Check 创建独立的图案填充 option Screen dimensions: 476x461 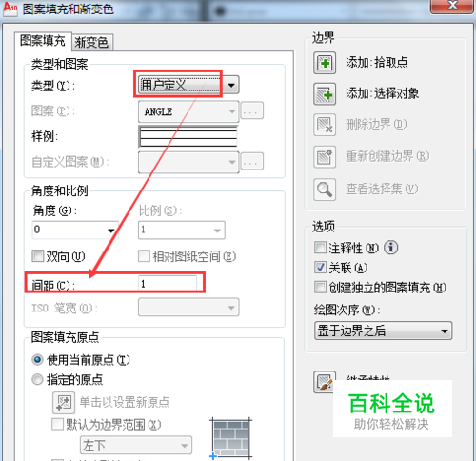320,287
